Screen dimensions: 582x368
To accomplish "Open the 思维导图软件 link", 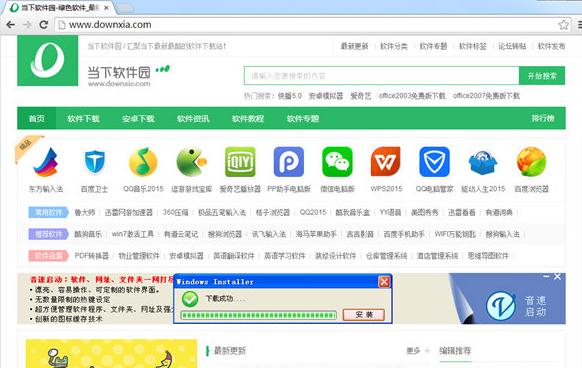I will pyautogui.click(x=488, y=255).
